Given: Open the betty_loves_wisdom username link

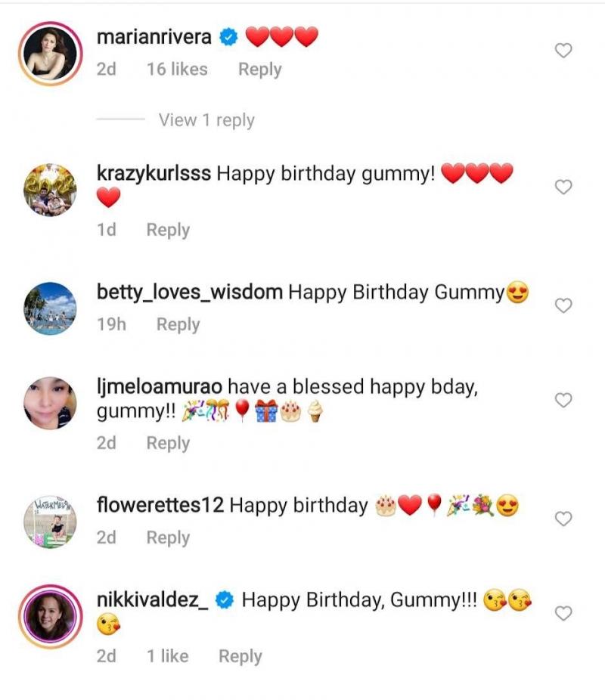Looking at the screenshot, I should click(190, 292).
